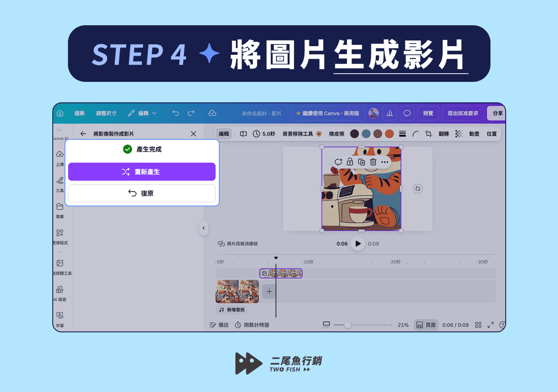Select the tiger overlay clip on timeline

coord(281,273)
